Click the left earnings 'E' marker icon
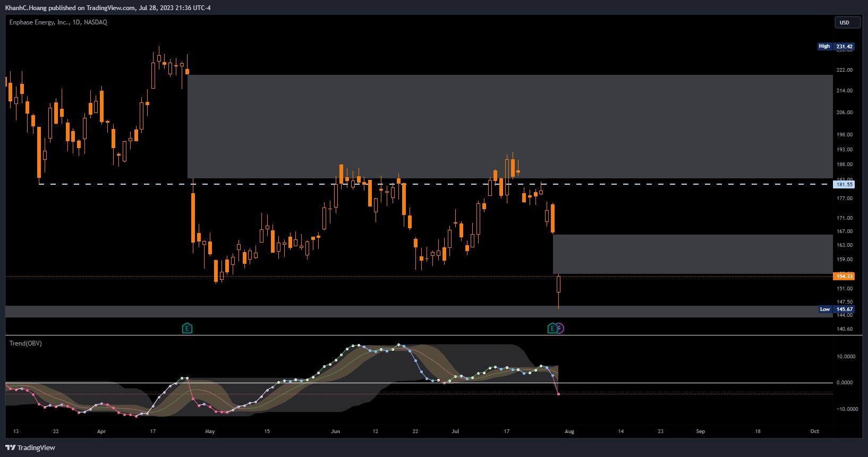The image size is (868, 457). tap(187, 328)
